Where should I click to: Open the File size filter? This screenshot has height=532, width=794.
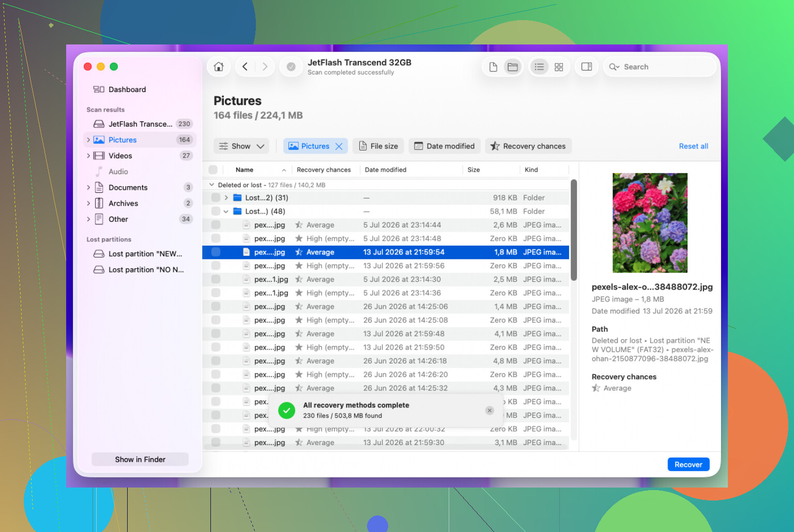(378, 146)
